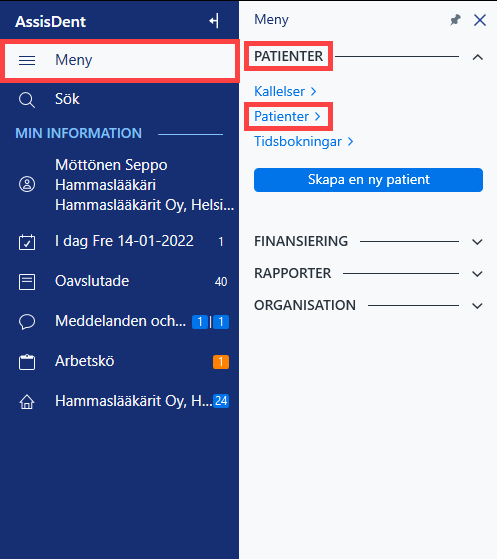Image resolution: width=497 pixels, height=559 pixels.
Task: Click the orange Arbetskö count badge
Action: [x=221, y=362]
